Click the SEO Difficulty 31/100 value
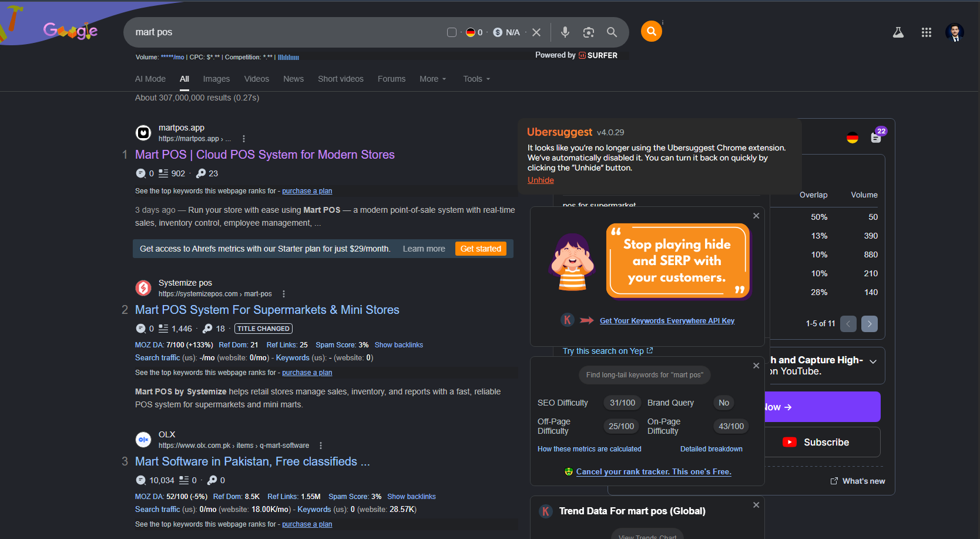This screenshot has height=539, width=980. coord(622,403)
